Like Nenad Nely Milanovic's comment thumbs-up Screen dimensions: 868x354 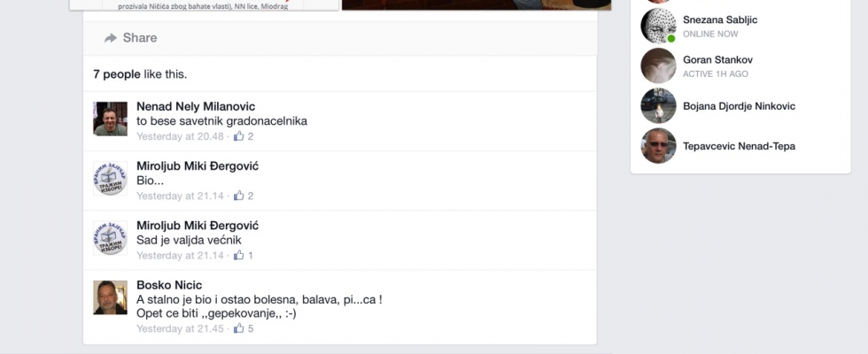click(x=238, y=136)
